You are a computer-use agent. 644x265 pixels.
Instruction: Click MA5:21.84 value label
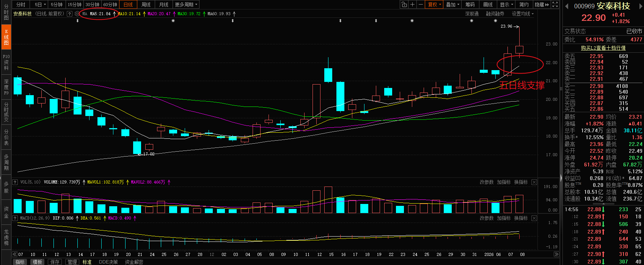pos(100,14)
